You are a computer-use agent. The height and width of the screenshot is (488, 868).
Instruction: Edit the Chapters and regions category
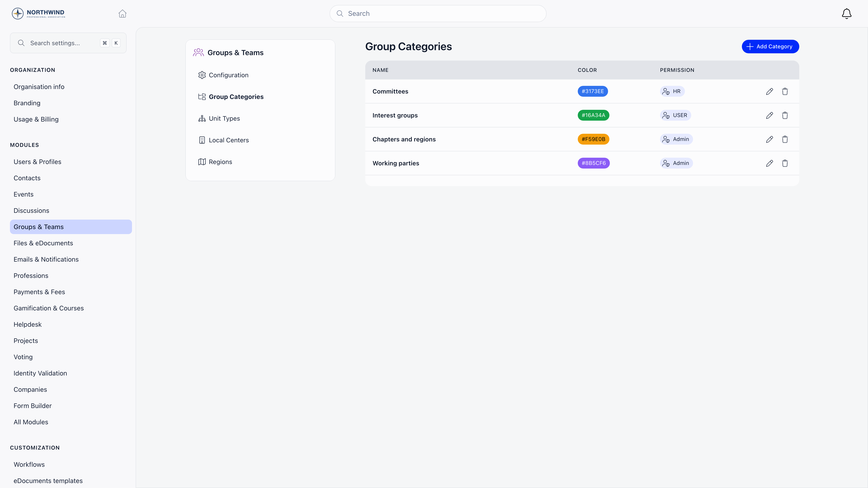(x=769, y=139)
